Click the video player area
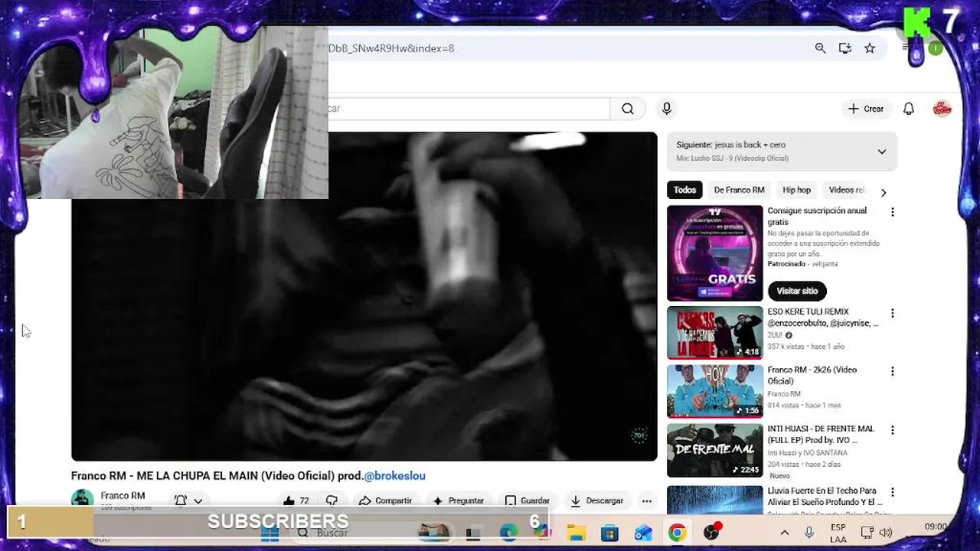This screenshot has width=980, height=551. (x=364, y=297)
